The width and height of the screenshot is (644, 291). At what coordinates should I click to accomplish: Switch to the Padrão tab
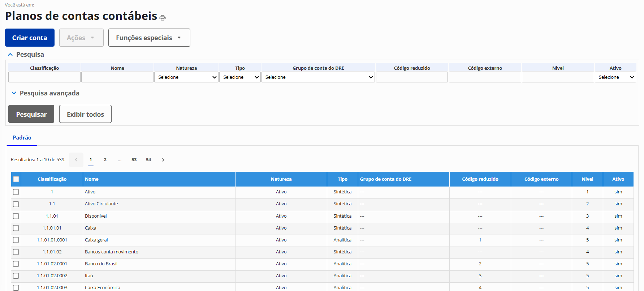[x=22, y=138]
